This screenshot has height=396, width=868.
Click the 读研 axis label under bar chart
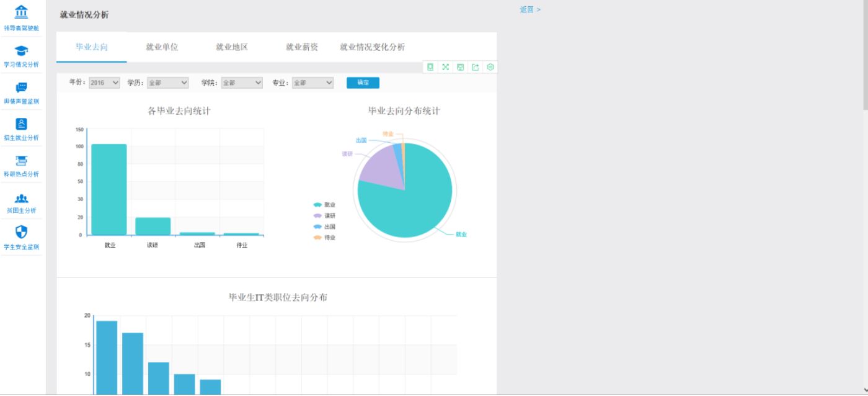(153, 245)
